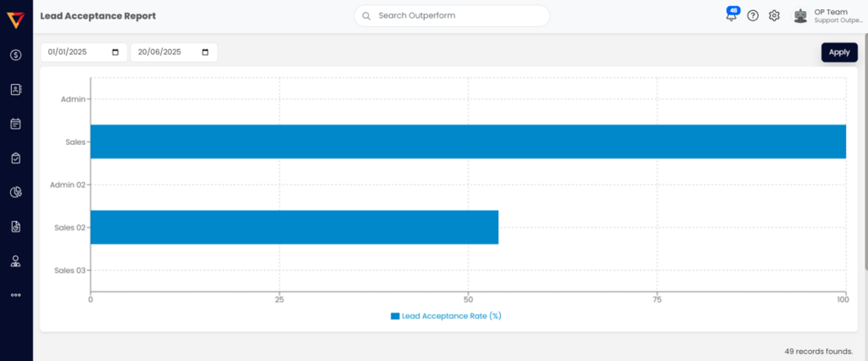
Task: Click the Apply button
Action: click(838, 53)
